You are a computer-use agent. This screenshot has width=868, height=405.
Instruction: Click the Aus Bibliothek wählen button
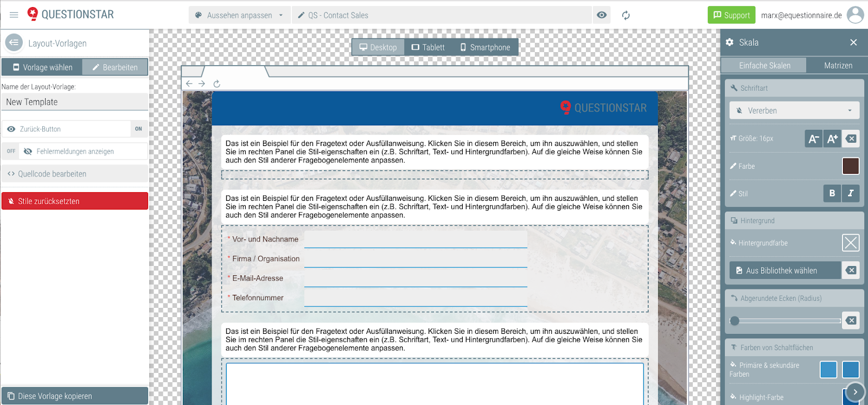pos(784,270)
